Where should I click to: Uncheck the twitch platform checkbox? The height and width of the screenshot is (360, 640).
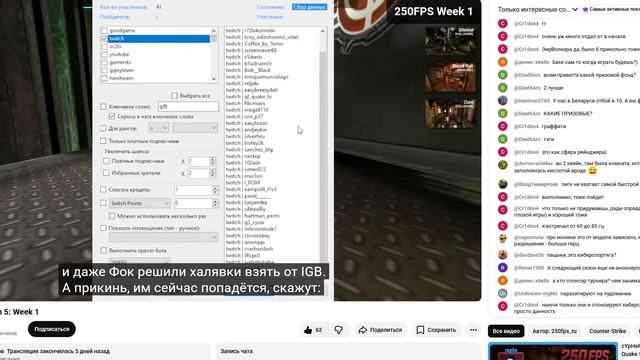104,38
